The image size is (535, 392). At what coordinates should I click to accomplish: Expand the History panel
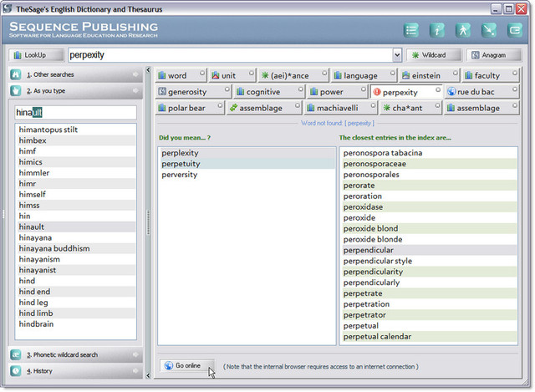tap(76, 371)
